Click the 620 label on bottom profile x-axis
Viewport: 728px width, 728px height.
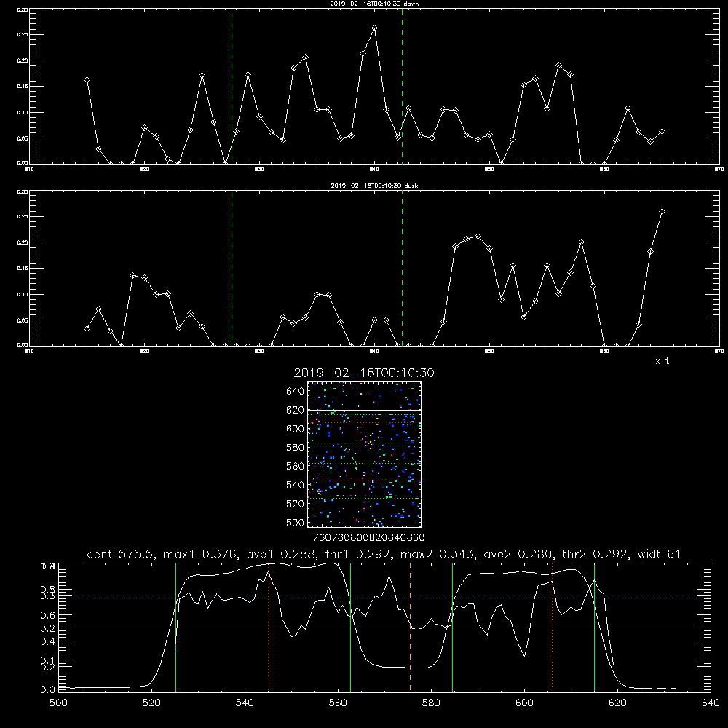click(x=617, y=703)
